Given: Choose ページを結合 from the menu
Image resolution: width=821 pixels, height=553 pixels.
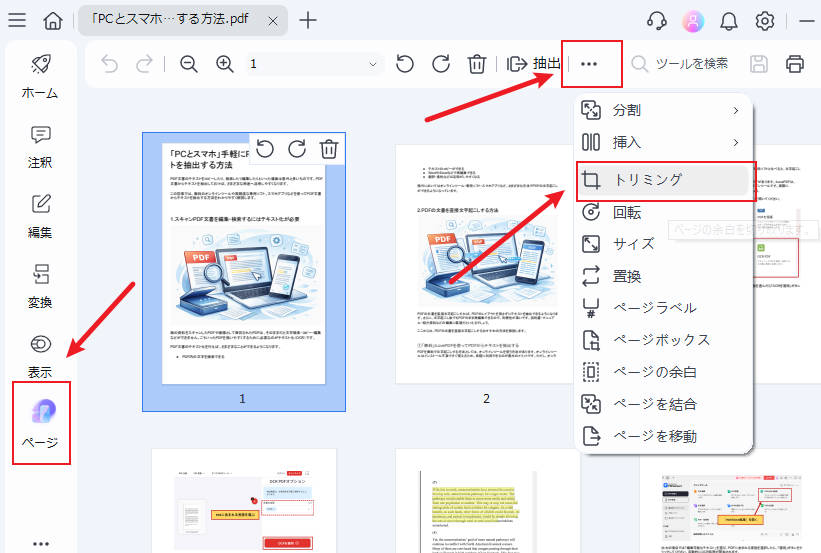Looking at the screenshot, I should pyautogui.click(x=663, y=404).
